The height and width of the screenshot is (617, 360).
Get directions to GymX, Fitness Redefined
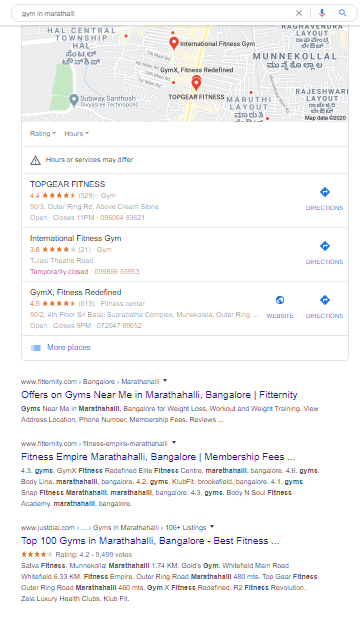coord(325,307)
